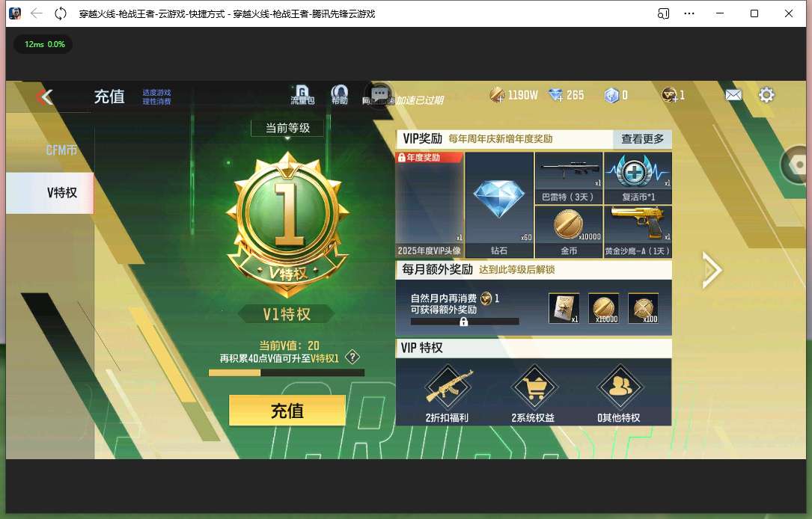This screenshot has width=812, height=519.
Task: Click the cast screen icon in title bar
Action: 663,13
